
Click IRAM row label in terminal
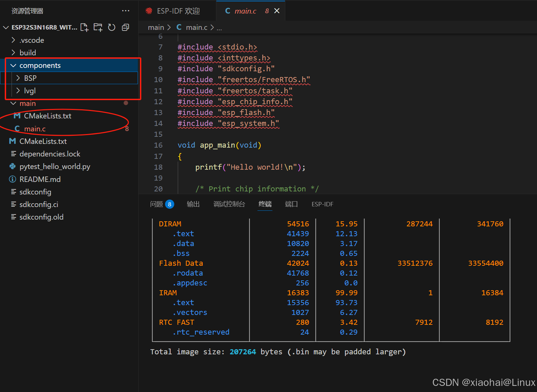(168, 293)
